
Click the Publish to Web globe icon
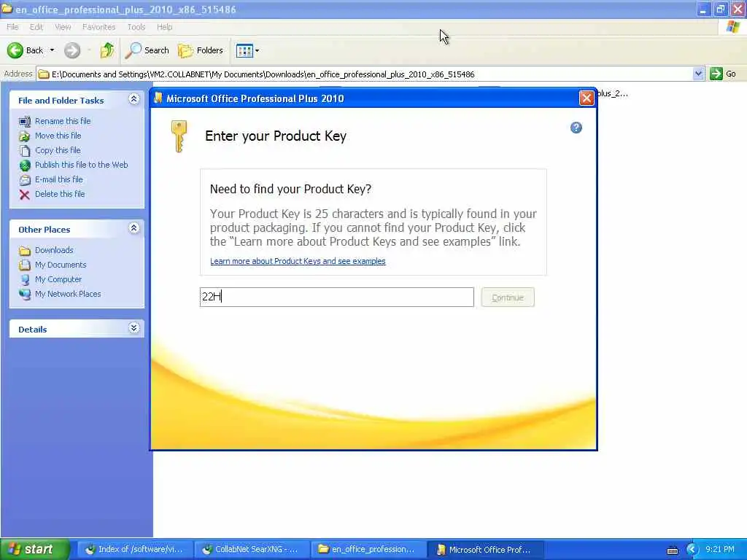pos(25,166)
